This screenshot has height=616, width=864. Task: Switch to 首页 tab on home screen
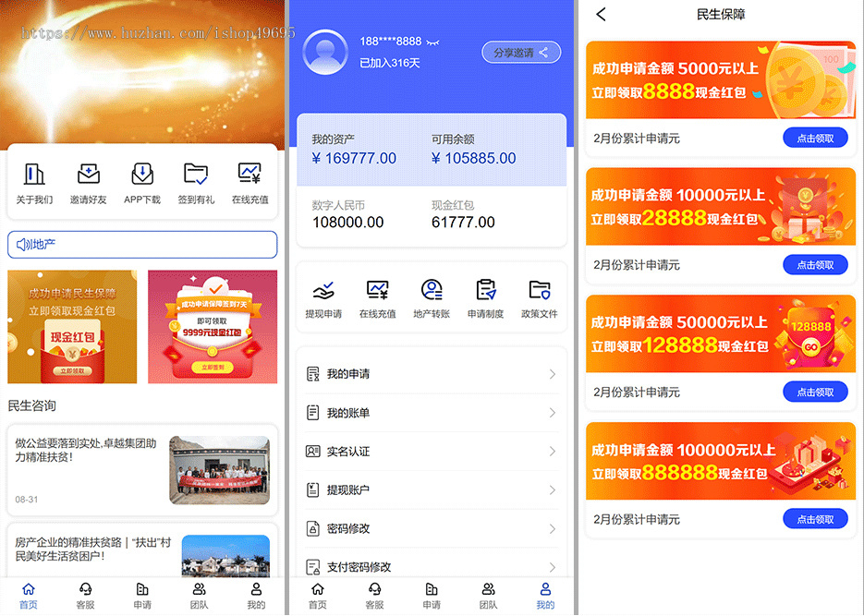[29, 597]
